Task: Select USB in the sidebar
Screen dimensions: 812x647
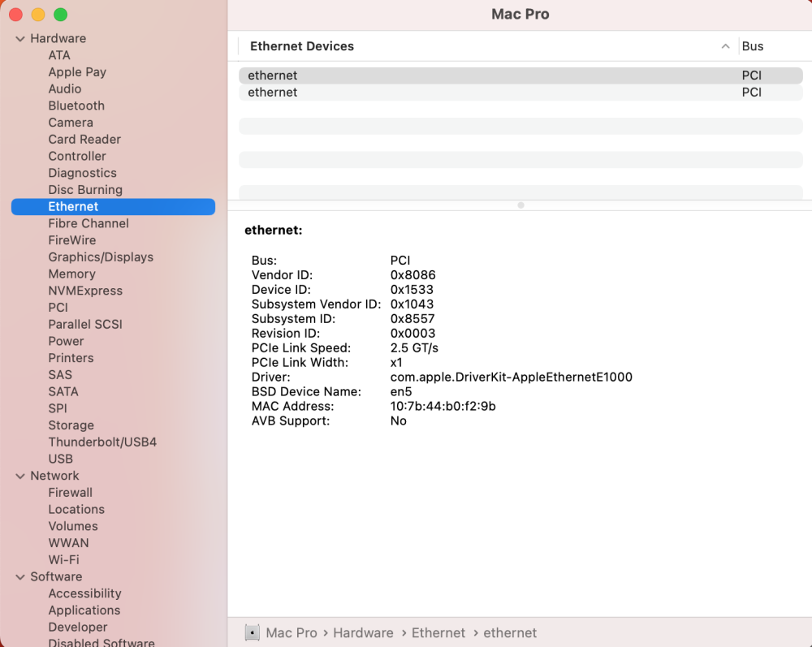Action: pos(61,459)
